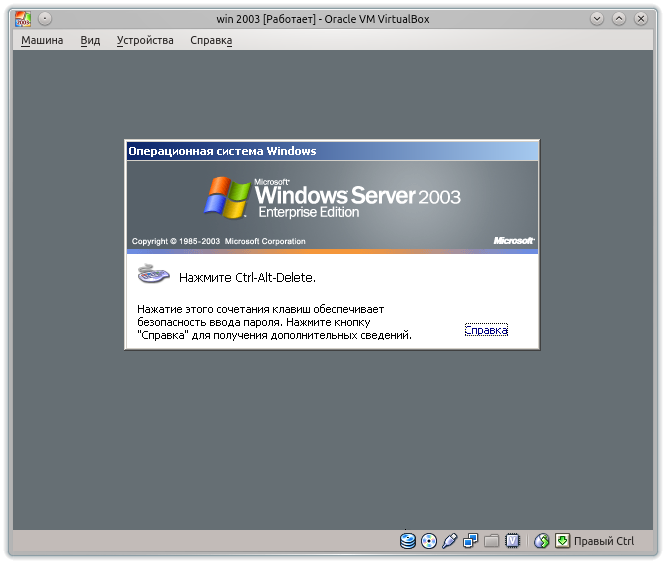Open the Машина menu
Screen dimensions: 666x564
42,40
